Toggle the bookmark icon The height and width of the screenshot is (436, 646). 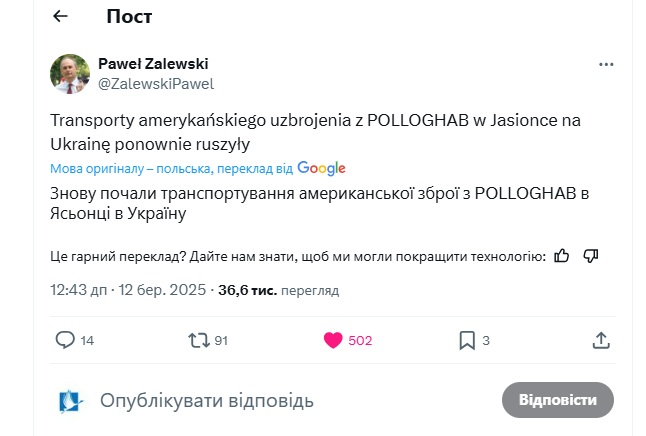466,340
